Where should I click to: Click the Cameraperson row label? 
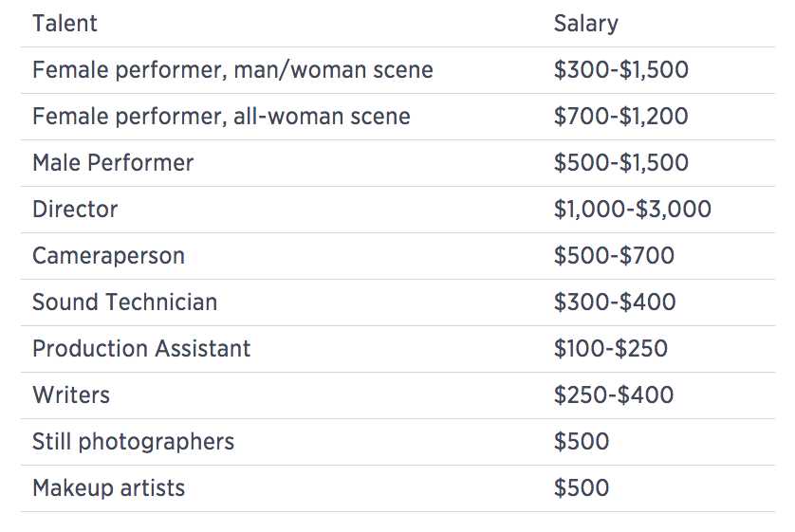click(x=108, y=256)
